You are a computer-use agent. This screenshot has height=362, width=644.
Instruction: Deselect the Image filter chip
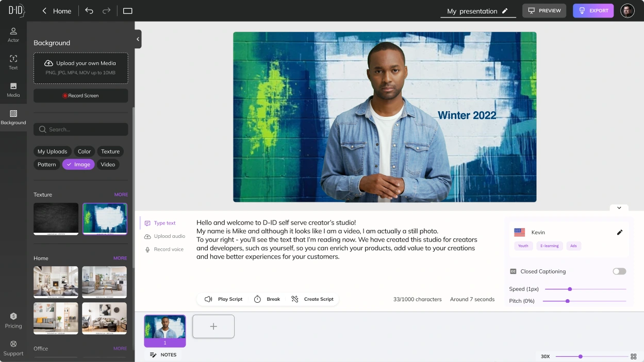(x=78, y=164)
